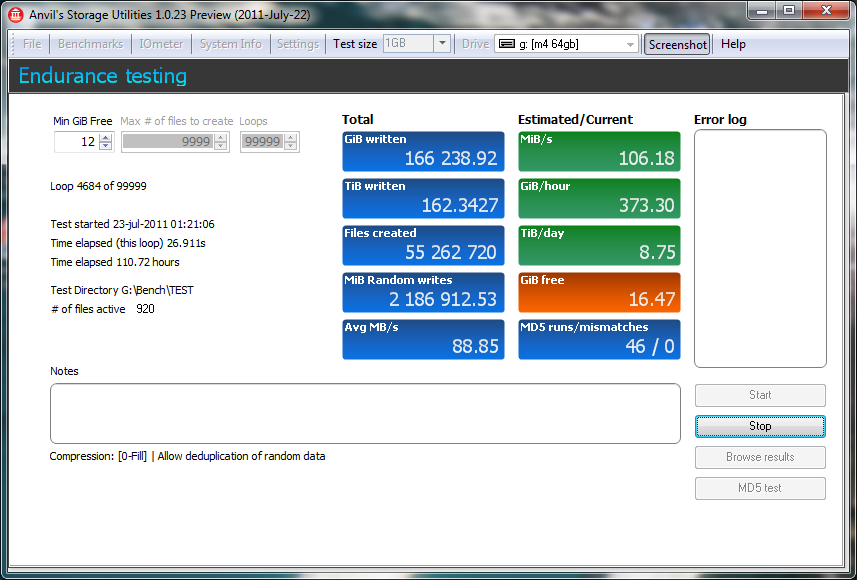Click 'Allow deduplication of random data' text
Screen dimensions: 857x580
pos(242,456)
